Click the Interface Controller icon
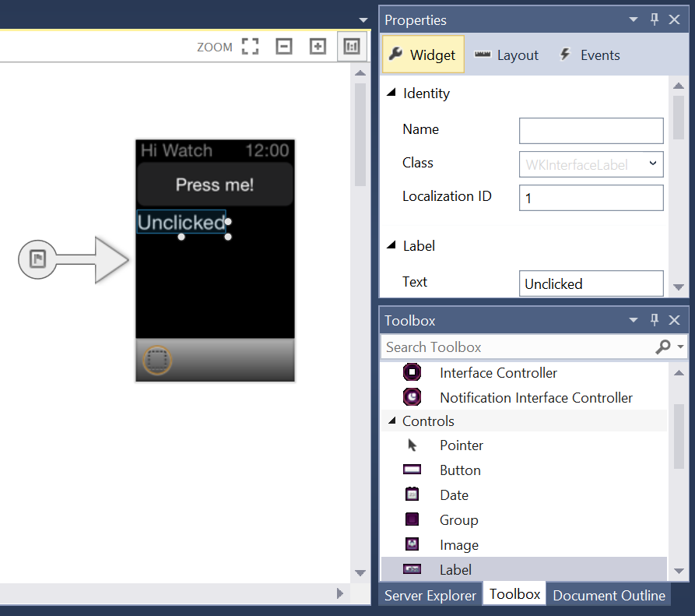The image size is (695, 616). pyautogui.click(x=412, y=372)
